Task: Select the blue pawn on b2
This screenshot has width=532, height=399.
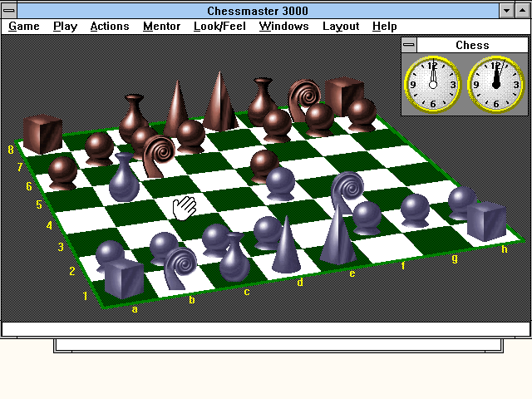Action: [x=164, y=247]
